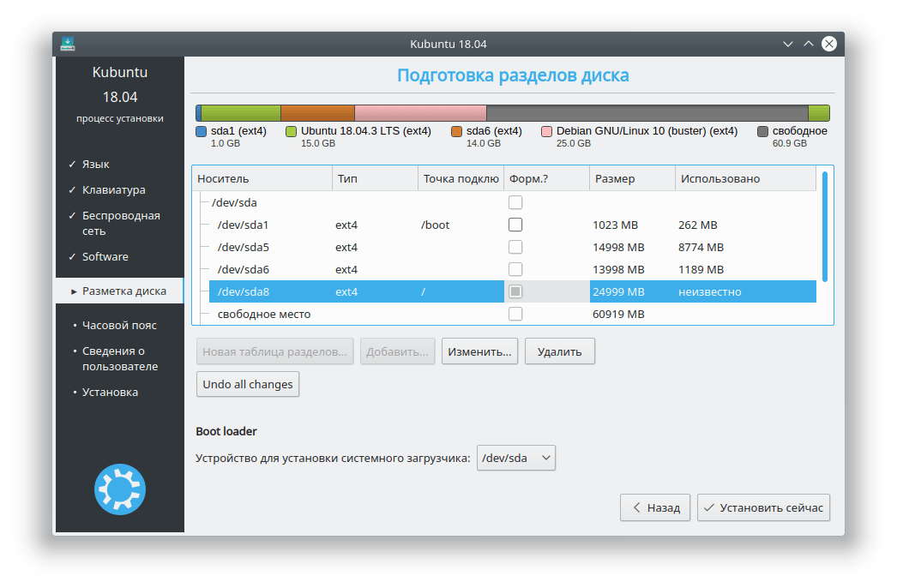Toggle the format checkbox for /dev/sda6
The image size is (897, 588).
coord(515,269)
